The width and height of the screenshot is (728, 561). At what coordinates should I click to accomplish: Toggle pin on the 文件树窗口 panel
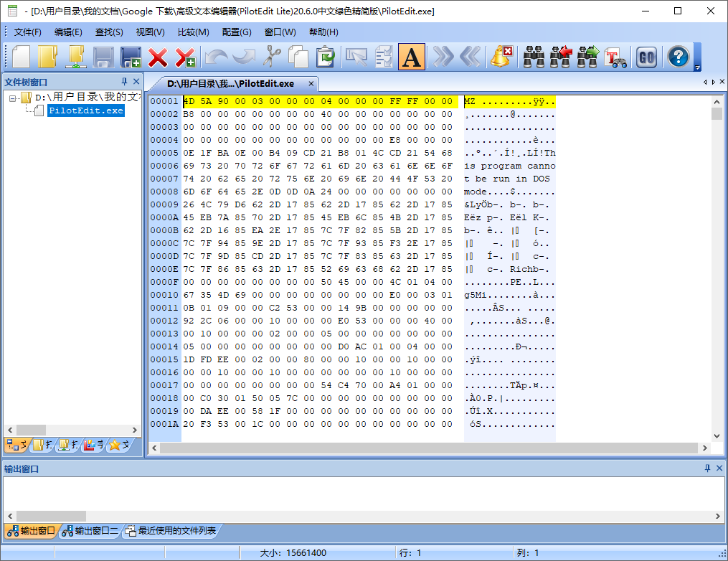(x=125, y=82)
